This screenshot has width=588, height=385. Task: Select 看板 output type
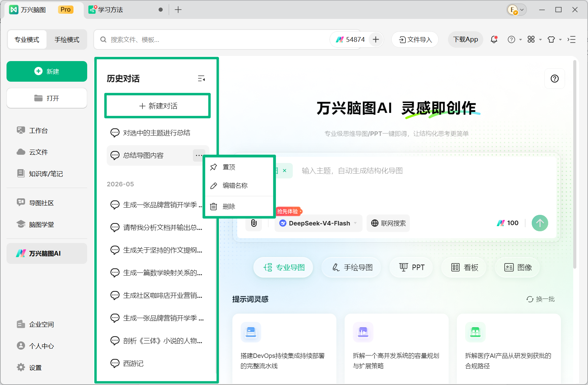pyautogui.click(x=464, y=267)
